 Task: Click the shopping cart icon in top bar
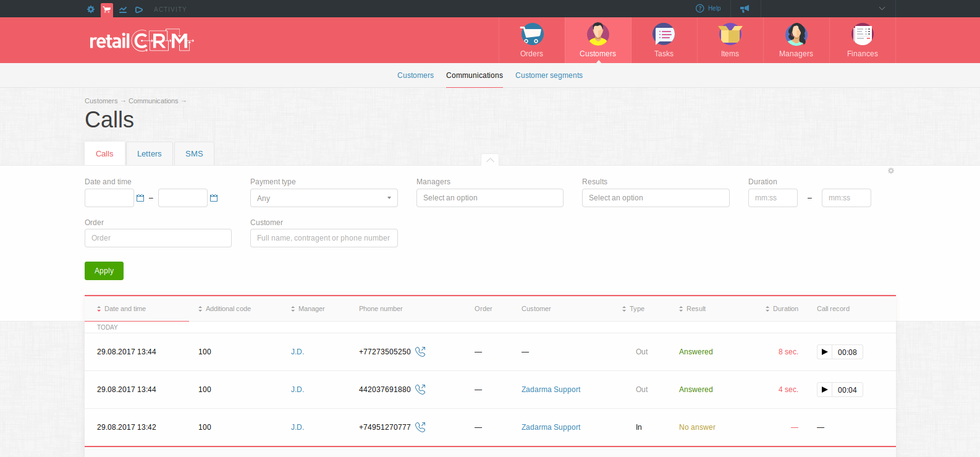pos(107,9)
